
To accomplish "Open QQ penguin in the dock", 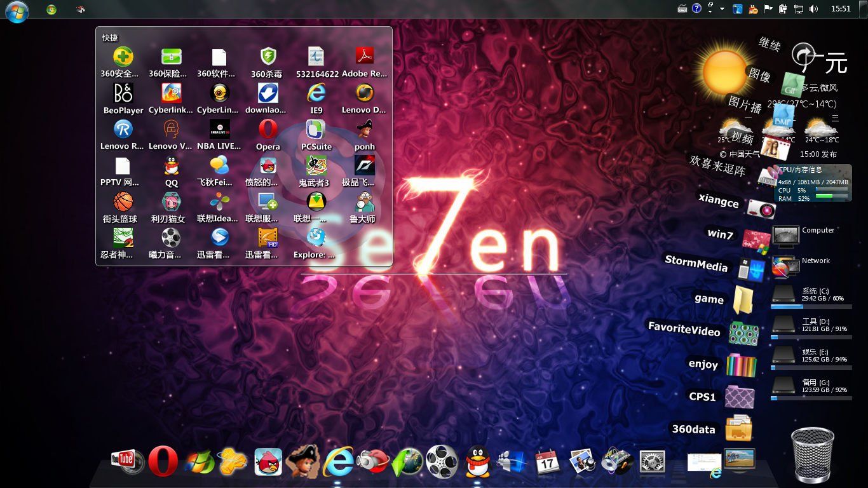I will [x=478, y=461].
